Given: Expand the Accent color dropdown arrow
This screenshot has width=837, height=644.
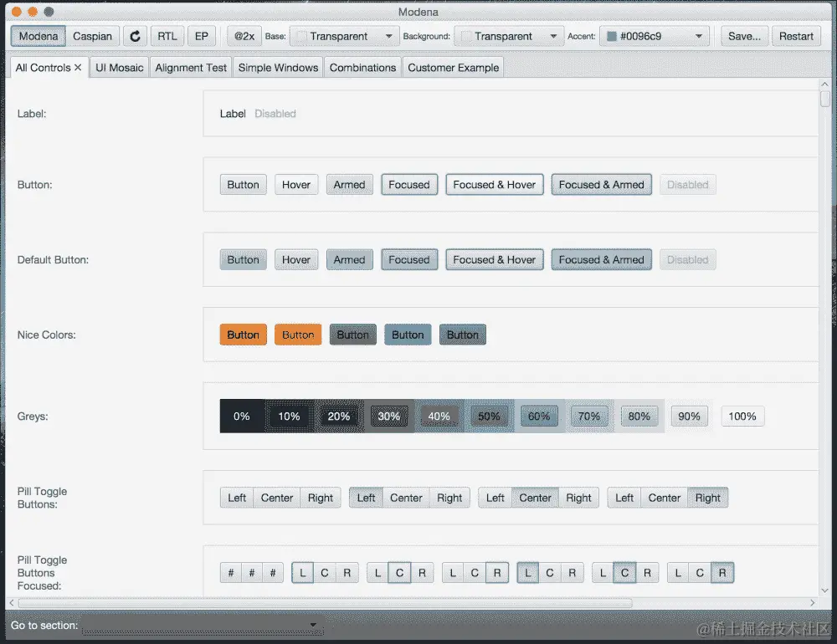Looking at the screenshot, I should click(x=700, y=36).
